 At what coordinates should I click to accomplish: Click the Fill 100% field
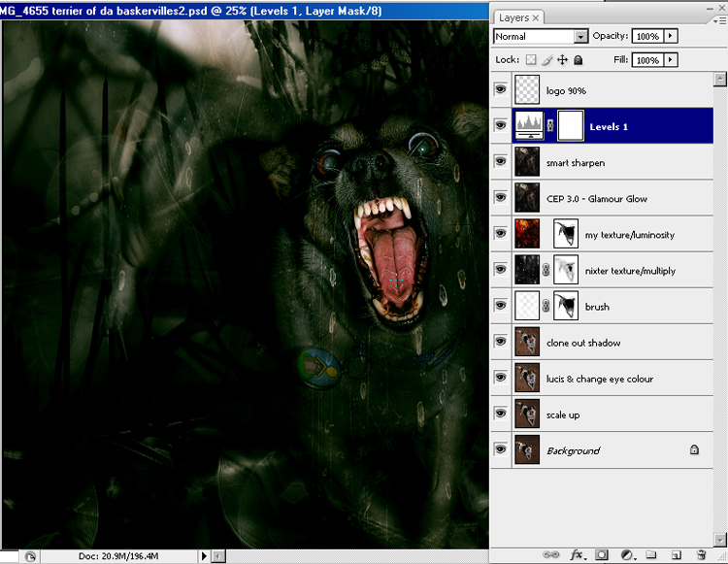pos(648,60)
